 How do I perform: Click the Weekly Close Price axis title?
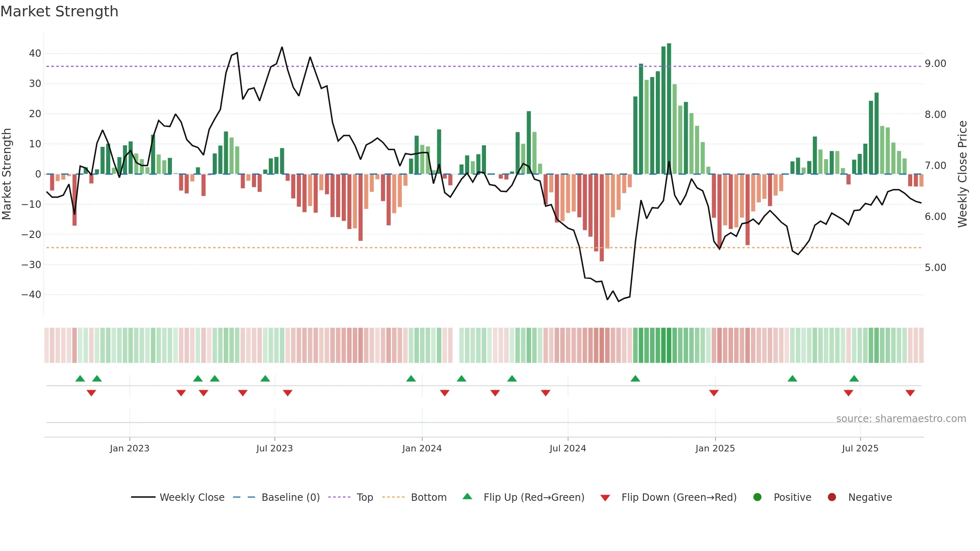click(962, 174)
